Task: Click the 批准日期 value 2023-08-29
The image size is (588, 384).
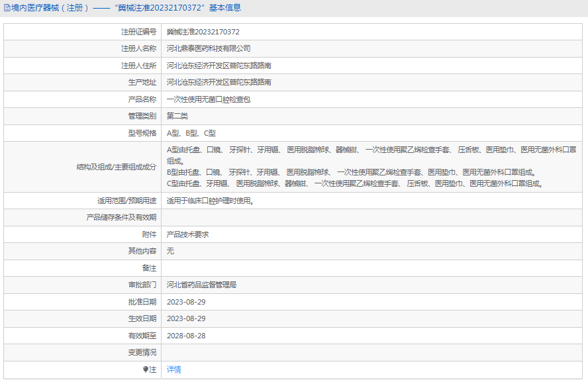Action: 186,302
